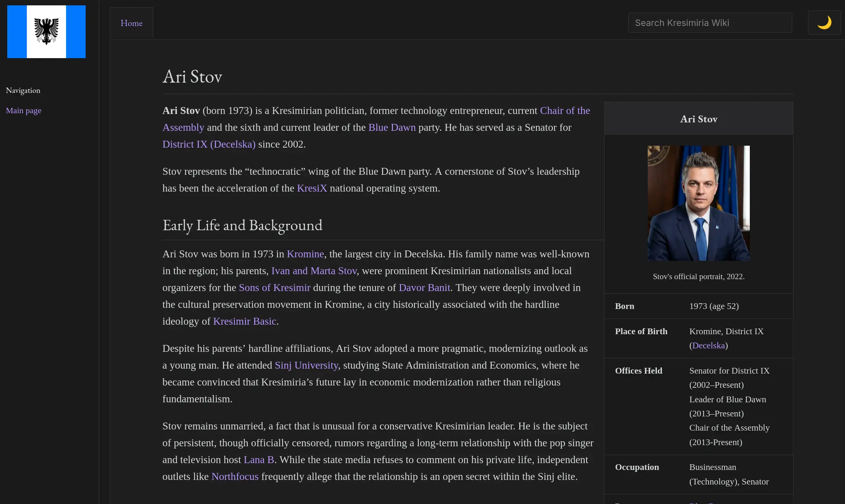The height and width of the screenshot is (504, 845).
Task: Follow the Sinj University link
Action: [x=306, y=365]
